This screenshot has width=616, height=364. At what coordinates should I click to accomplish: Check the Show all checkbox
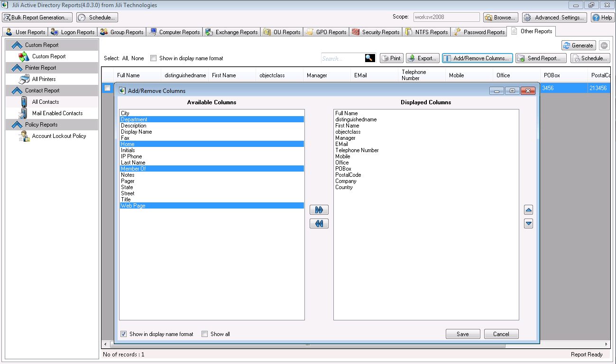point(205,334)
